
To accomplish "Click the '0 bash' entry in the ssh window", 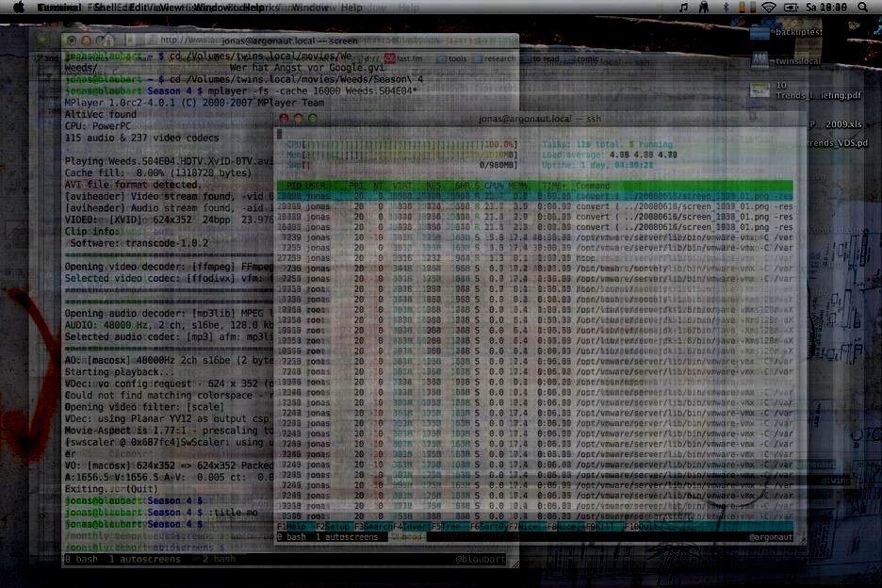I will 291,537.
